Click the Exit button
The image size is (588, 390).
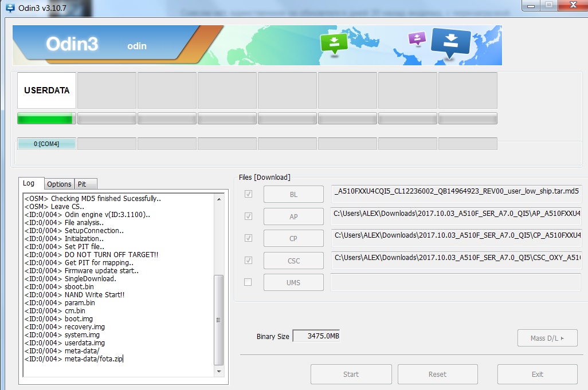(x=537, y=374)
